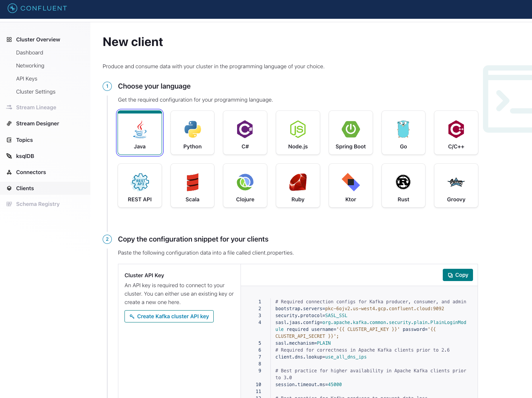
Task: Navigate to API Keys page
Action: [x=27, y=79]
